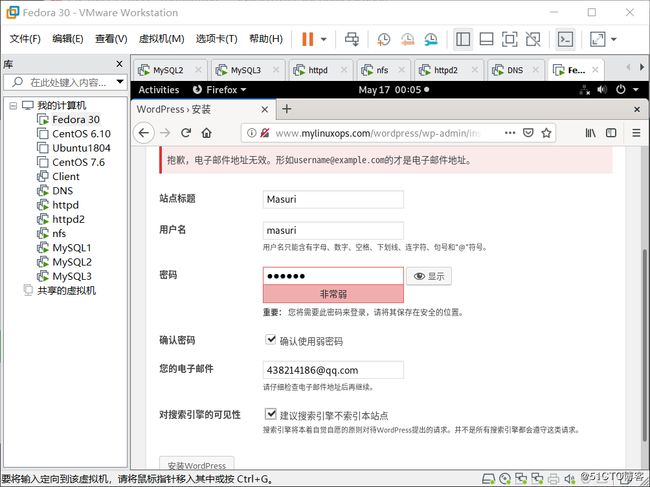This screenshot has height=487, width=650.
Task: Reload the page in Firefox
Action: [x=186, y=133]
